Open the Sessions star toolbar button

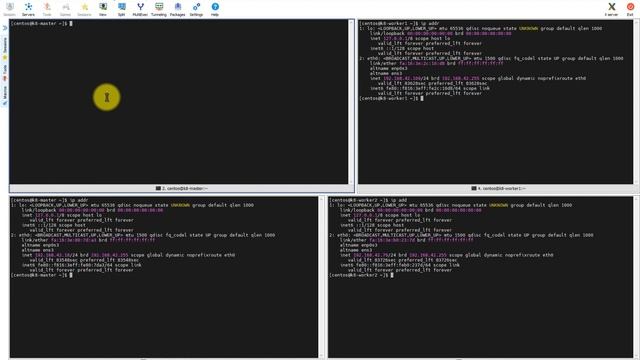(84, 9)
